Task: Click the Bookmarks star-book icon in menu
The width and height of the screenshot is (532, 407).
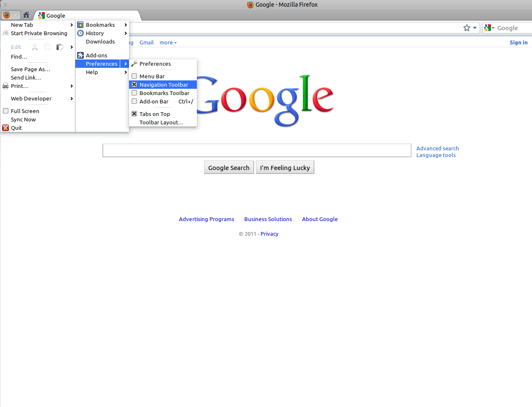Action: (x=80, y=25)
